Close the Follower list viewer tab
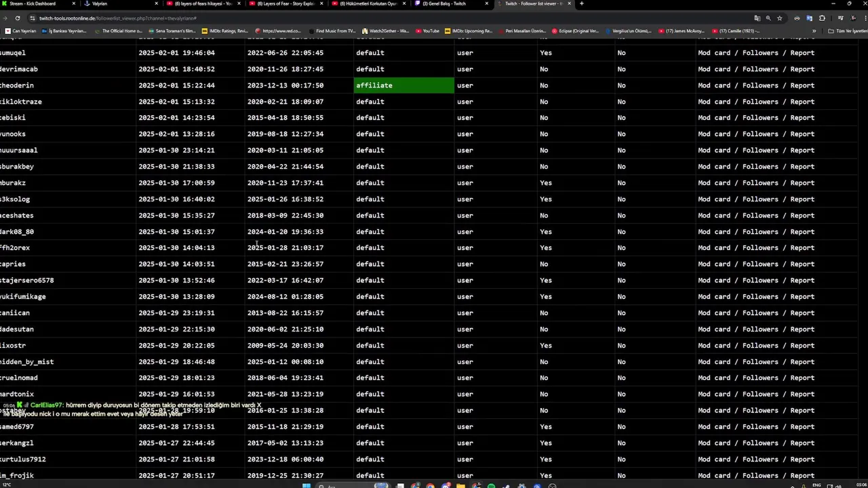The height and width of the screenshot is (488, 868). [569, 3]
